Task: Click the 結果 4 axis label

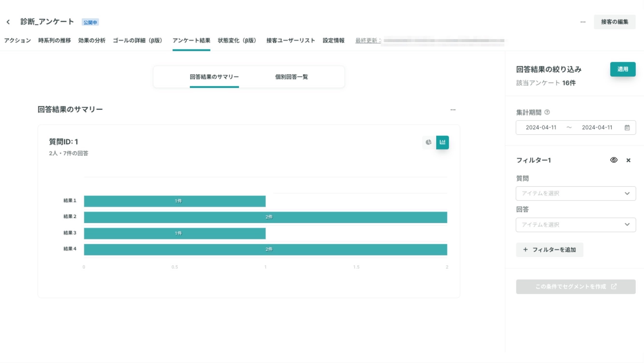Action: coord(70,249)
